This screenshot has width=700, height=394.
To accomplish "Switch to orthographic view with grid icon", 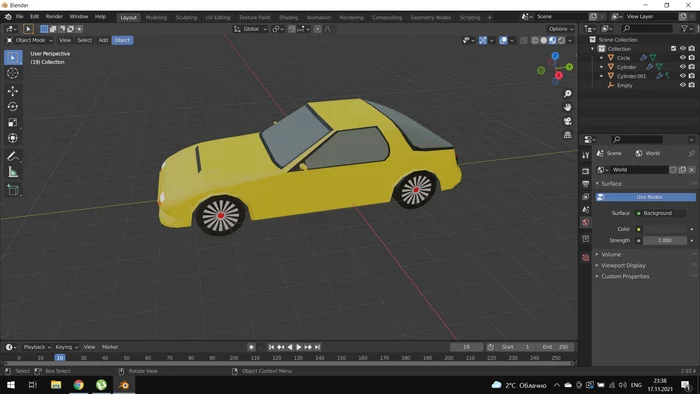I will point(567,135).
